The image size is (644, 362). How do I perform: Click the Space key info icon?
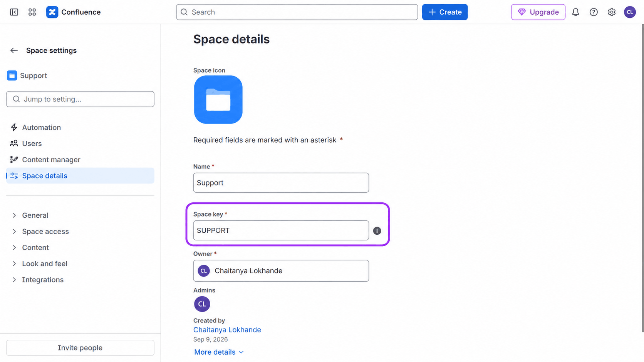pos(377,231)
